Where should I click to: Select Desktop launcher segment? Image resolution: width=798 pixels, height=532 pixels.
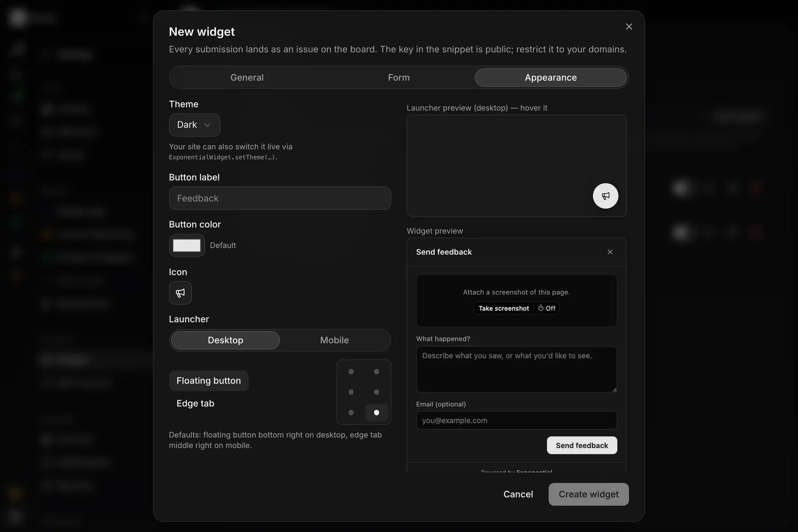click(225, 340)
